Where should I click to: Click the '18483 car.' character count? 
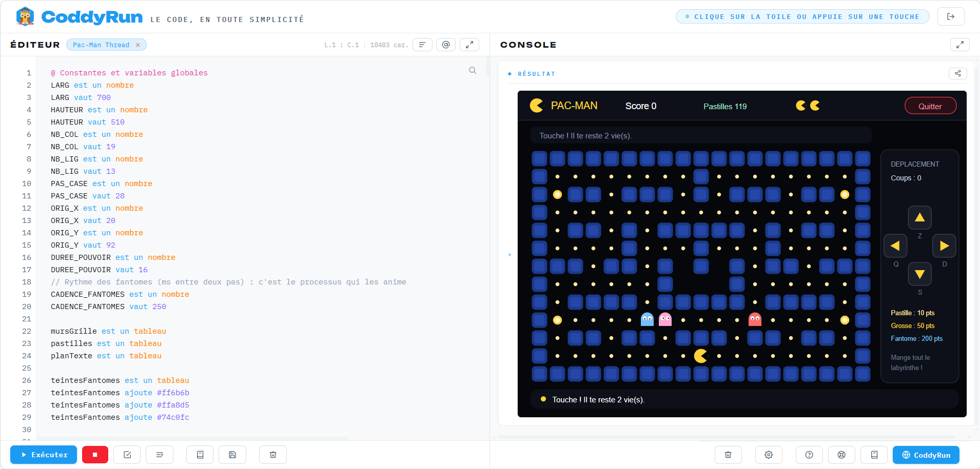389,45
